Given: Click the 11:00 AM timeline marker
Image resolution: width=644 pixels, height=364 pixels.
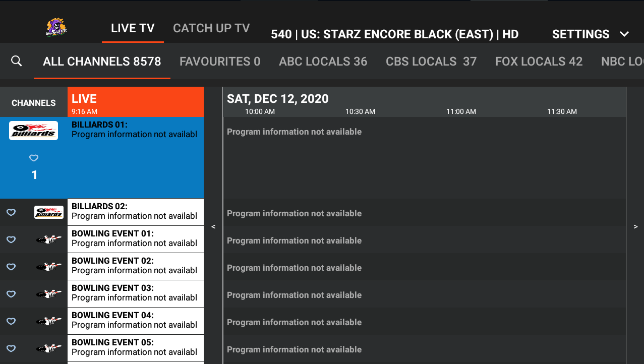Looking at the screenshot, I should pyautogui.click(x=461, y=111).
